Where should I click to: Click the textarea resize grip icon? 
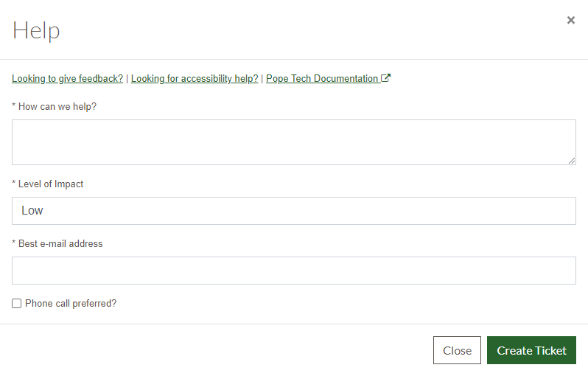coord(572,161)
